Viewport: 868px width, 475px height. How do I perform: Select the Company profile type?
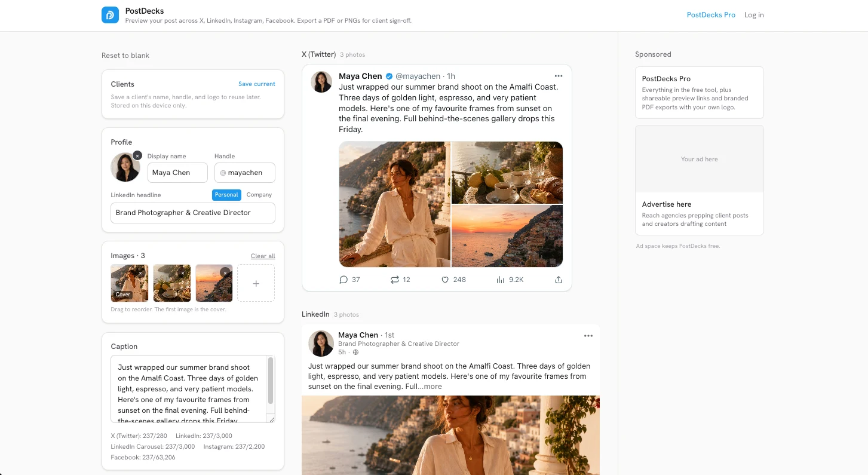259,195
